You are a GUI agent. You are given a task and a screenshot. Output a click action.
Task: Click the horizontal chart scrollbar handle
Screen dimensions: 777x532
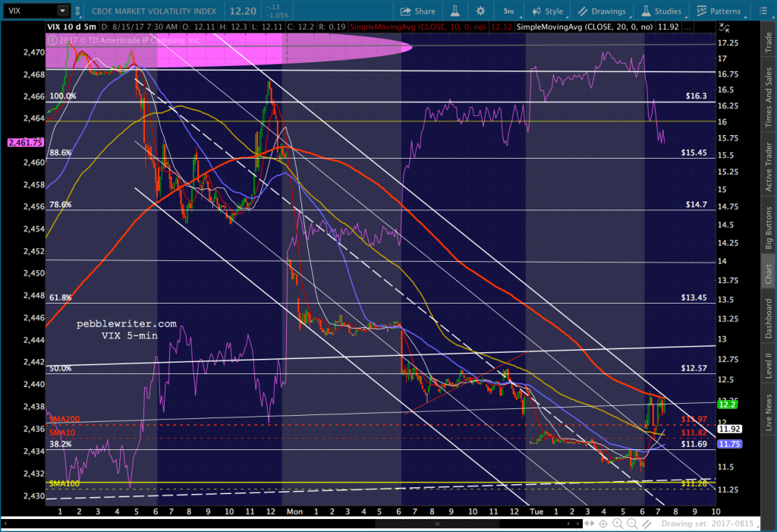tap(435, 524)
